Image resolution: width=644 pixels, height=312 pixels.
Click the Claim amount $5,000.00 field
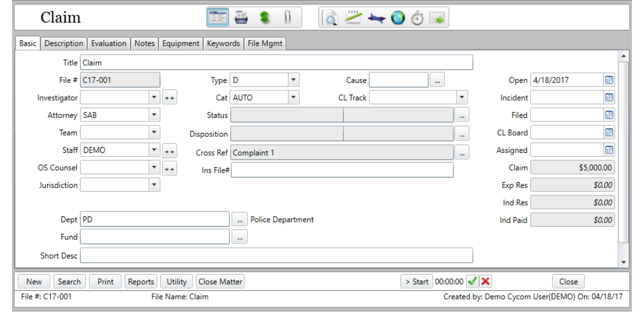[x=572, y=168]
